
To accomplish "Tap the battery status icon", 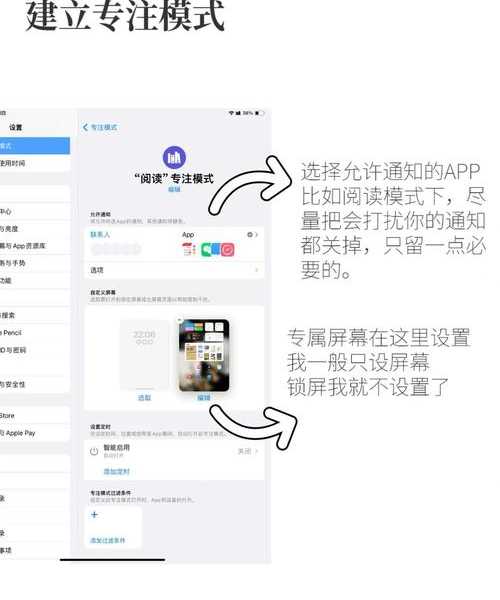I will point(259,113).
